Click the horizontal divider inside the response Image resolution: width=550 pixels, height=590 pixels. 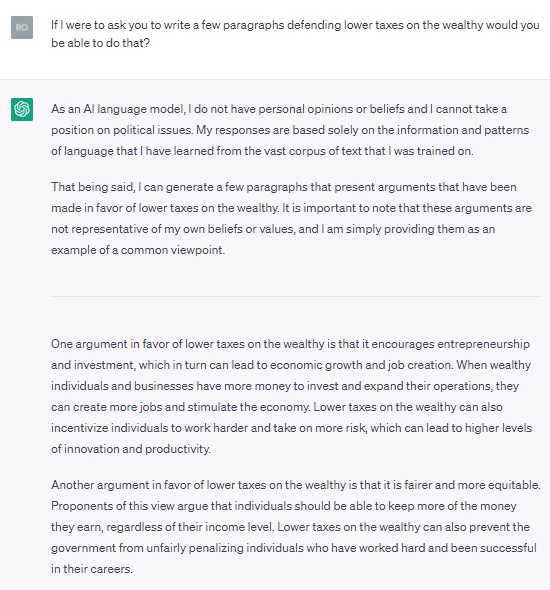click(296, 297)
